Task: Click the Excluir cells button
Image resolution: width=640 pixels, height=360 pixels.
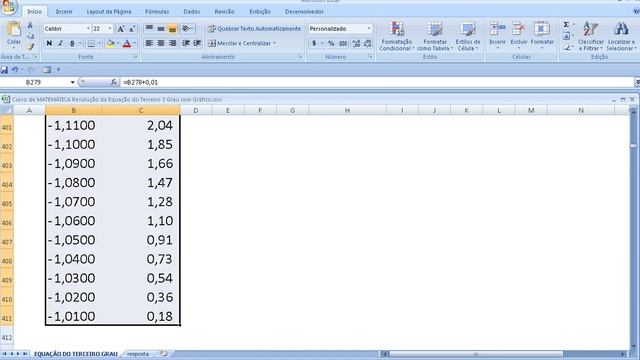Action: point(519,36)
